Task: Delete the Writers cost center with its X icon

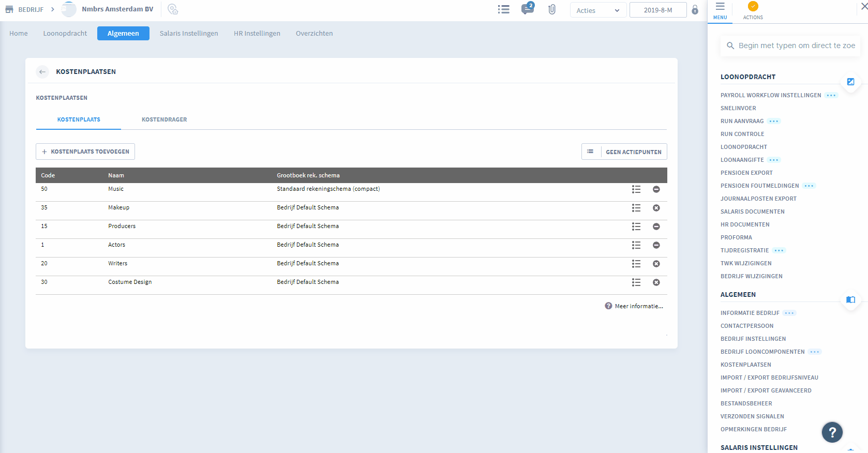Action: [x=656, y=264]
